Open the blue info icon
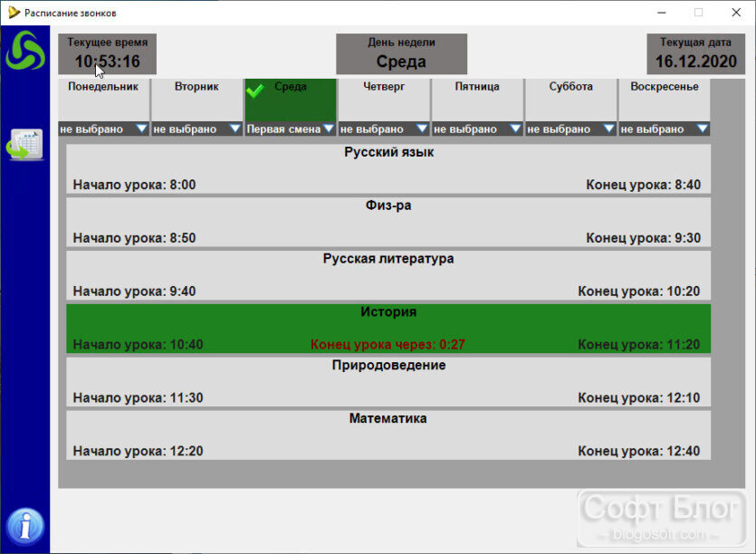Viewport: 756px width, 554px height. pos(25,526)
